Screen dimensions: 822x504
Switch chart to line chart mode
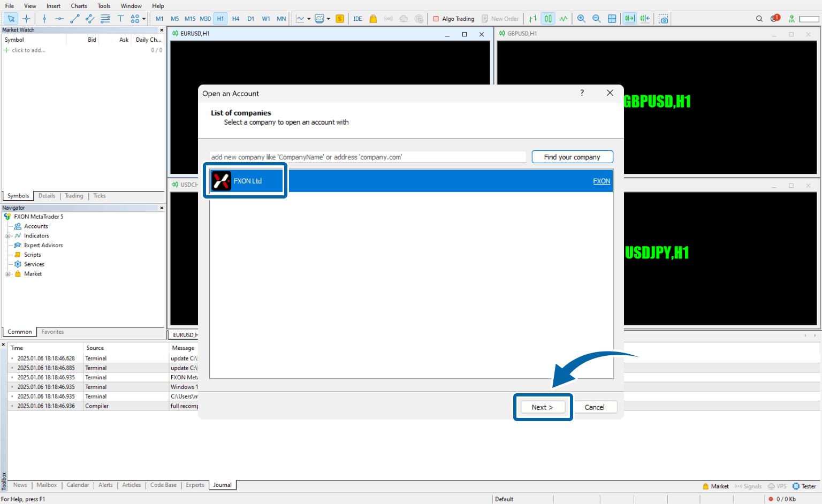coord(564,19)
